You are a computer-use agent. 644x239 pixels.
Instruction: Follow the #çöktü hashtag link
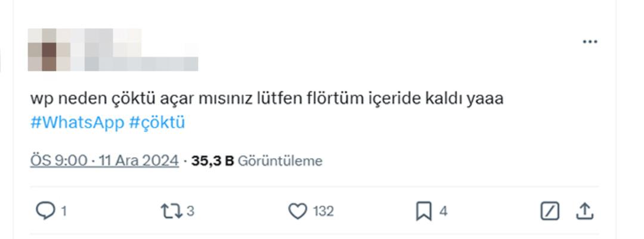coord(157,122)
